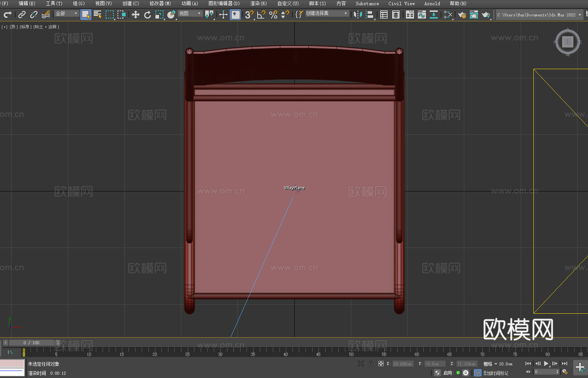Toggle the Scene Explorer icon
Image resolution: width=588 pixels, height=378 pixels.
click(x=384, y=14)
